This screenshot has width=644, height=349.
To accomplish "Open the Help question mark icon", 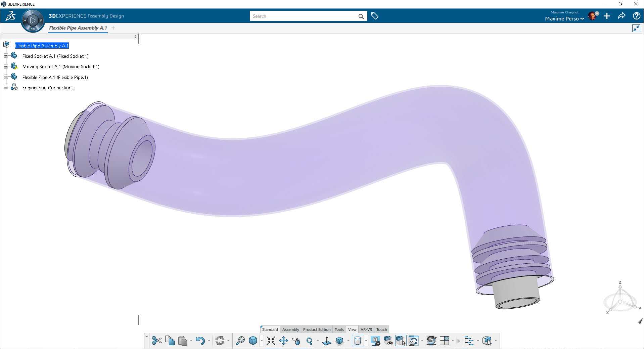I will tap(636, 16).
